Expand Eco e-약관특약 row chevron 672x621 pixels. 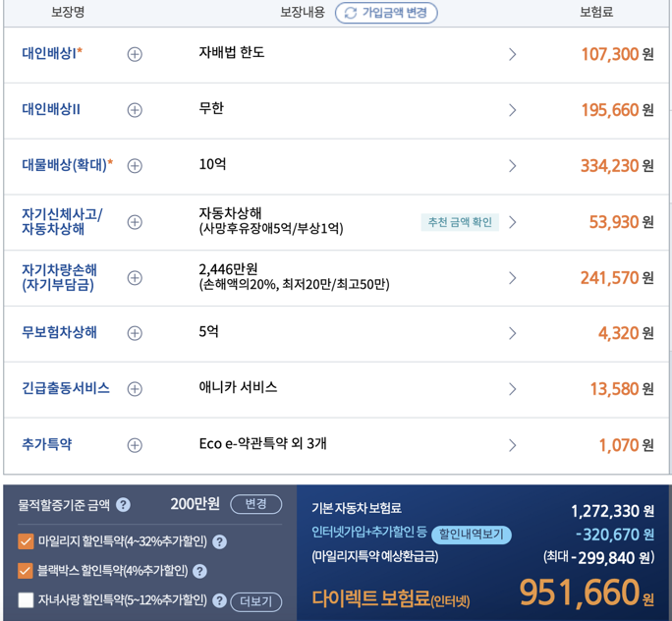click(512, 445)
